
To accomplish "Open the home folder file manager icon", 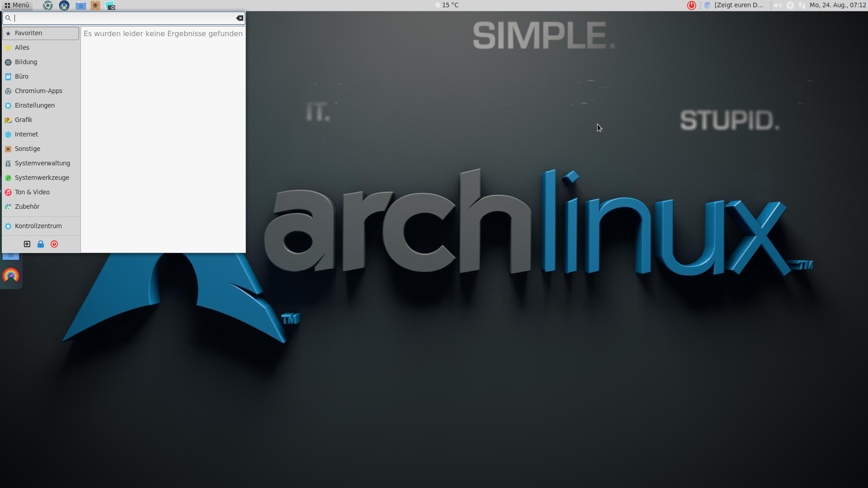I will [80, 5].
